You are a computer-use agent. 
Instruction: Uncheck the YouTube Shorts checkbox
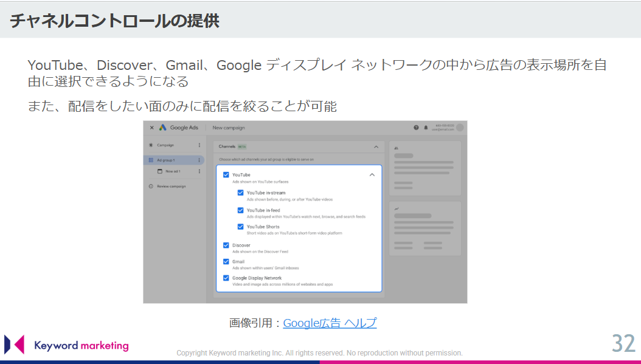coord(240,227)
